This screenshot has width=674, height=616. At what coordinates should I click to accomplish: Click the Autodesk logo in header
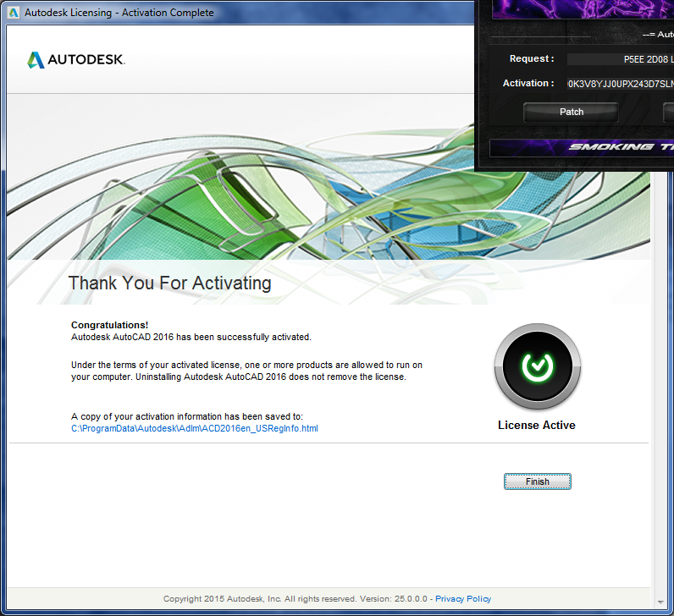(x=76, y=60)
